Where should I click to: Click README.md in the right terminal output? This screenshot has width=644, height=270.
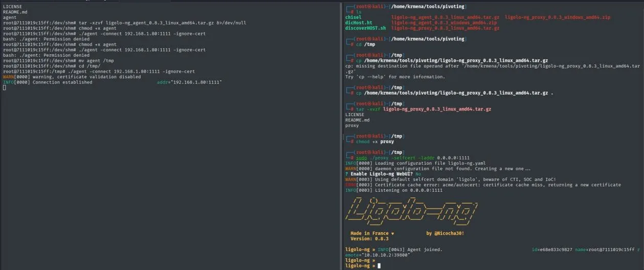pos(358,120)
